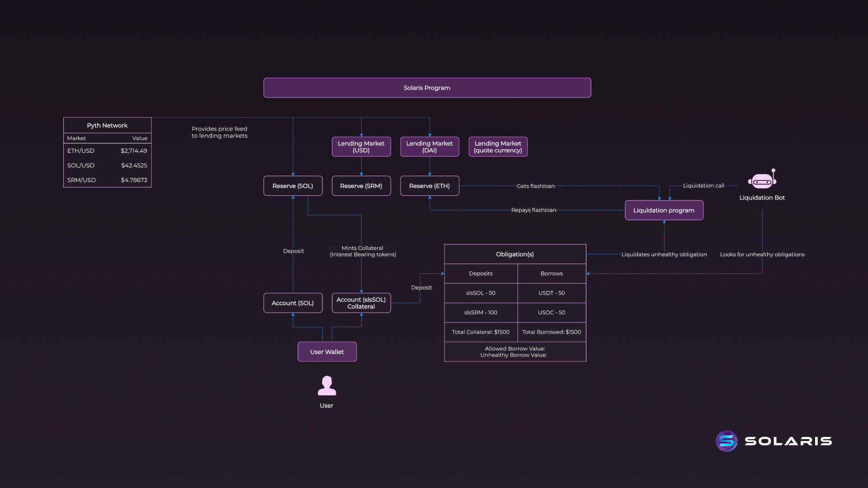
Task: Click the USDT - 50 borrows cell
Action: coord(552,293)
